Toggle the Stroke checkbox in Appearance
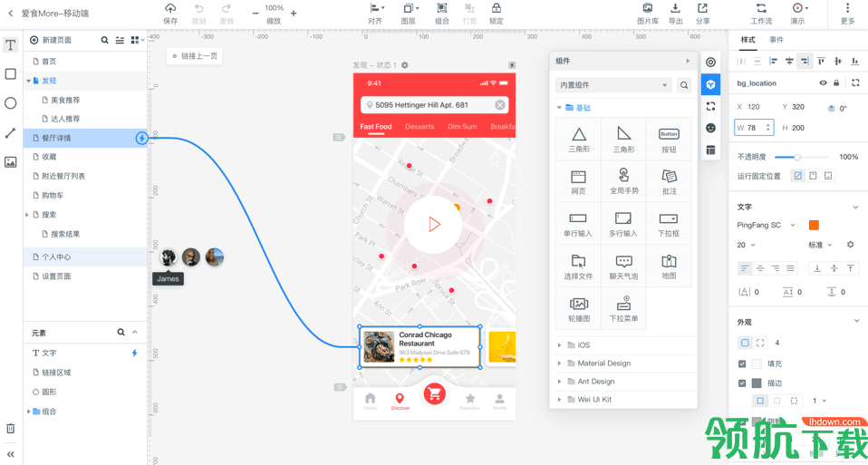 coord(742,383)
